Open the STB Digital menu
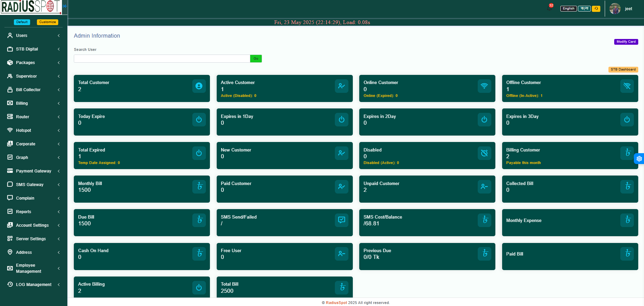The height and width of the screenshot is (306, 644). [34, 49]
